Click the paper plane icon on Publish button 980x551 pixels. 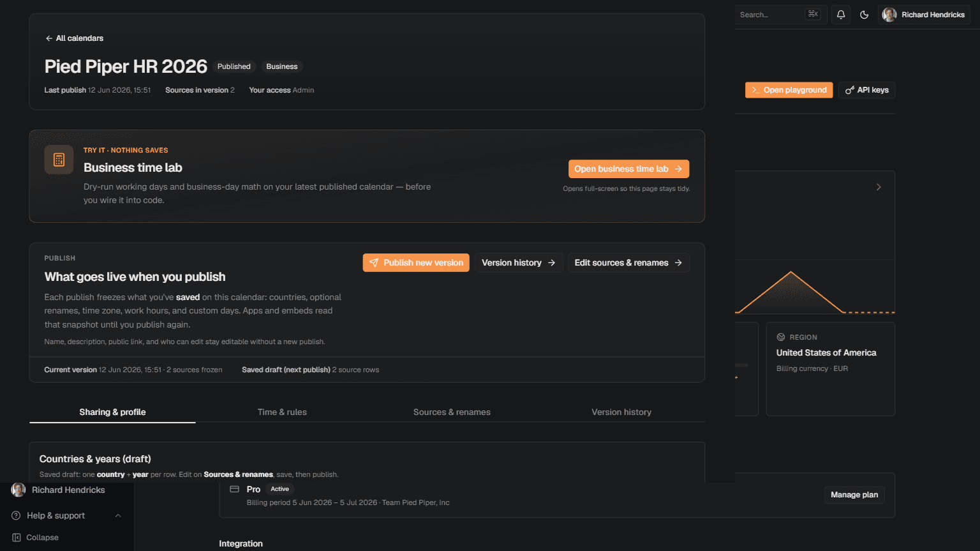pyautogui.click(x=374, y=262)
